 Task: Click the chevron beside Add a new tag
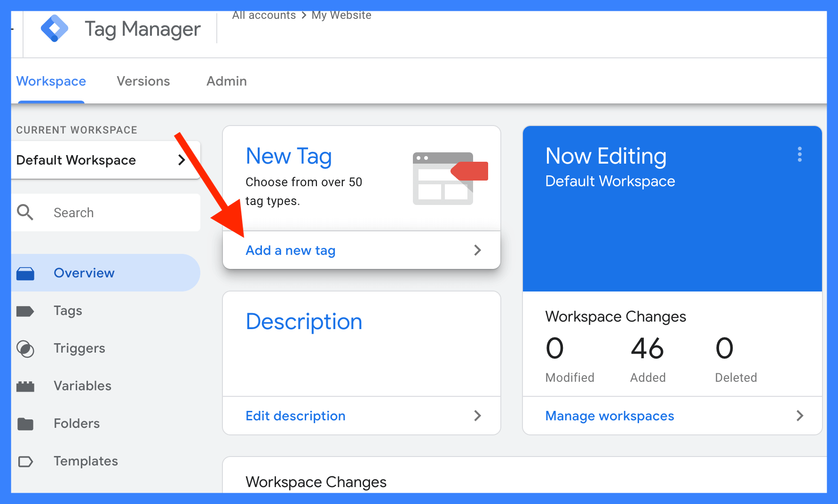pyautogui.click(x=478, y=250)
